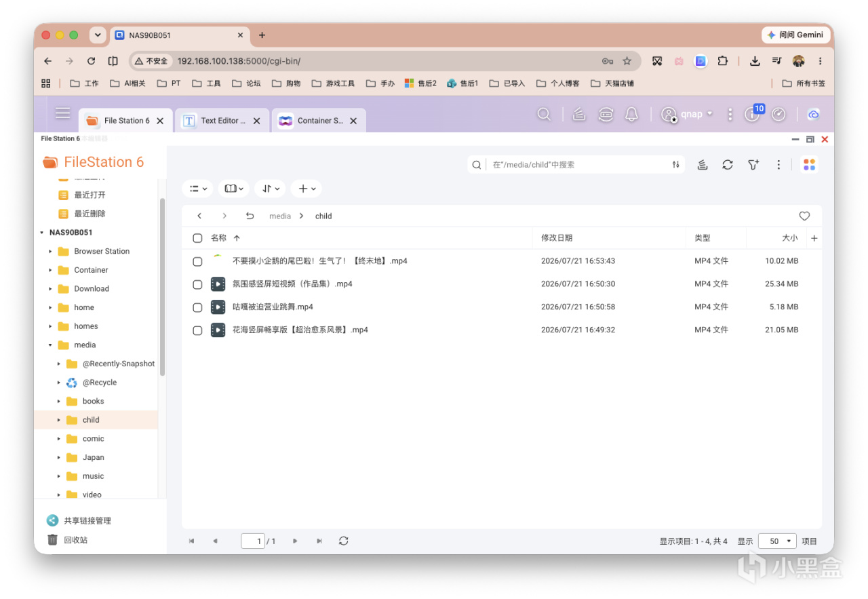Open File Station more settings dots
The height and width of the screenshot is (599, 868).
(779, 165)
